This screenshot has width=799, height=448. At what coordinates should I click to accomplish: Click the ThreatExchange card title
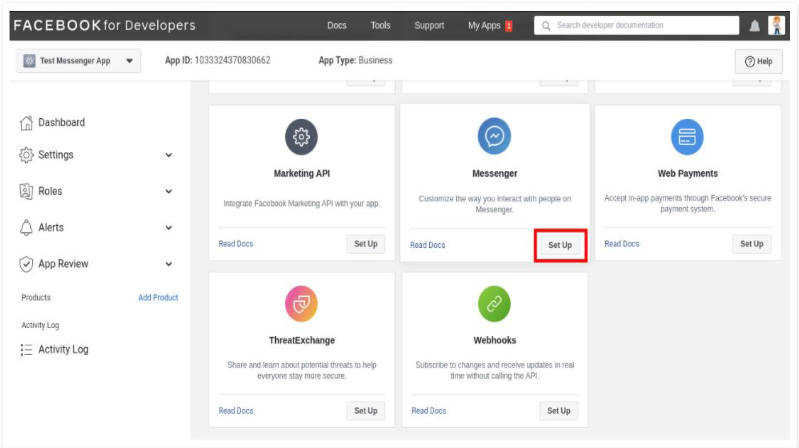click(x=302, y=340)
